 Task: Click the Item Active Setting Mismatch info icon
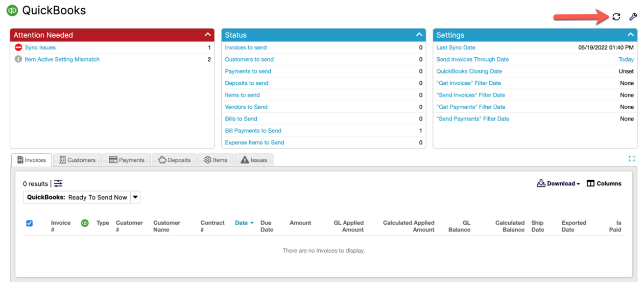click(x=18, y=59)
